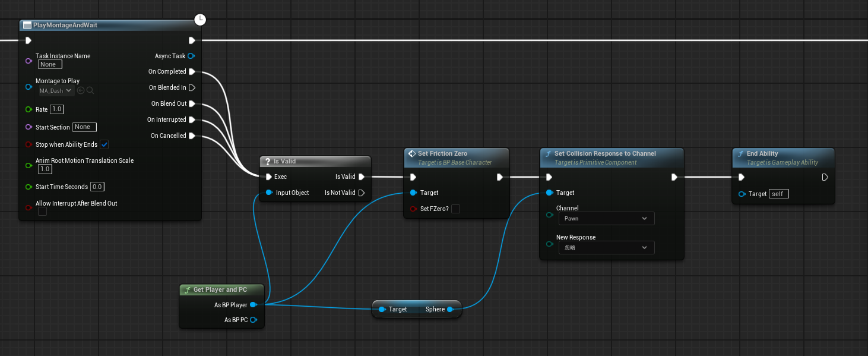Screen dimensions: 868x356
Task: Click Set Collision Response output execution pin
Action: tap(674, 177)
